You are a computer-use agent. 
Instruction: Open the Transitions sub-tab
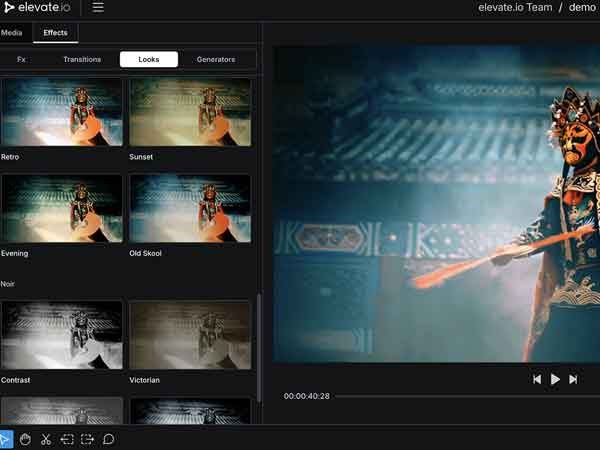coord(82,59)
